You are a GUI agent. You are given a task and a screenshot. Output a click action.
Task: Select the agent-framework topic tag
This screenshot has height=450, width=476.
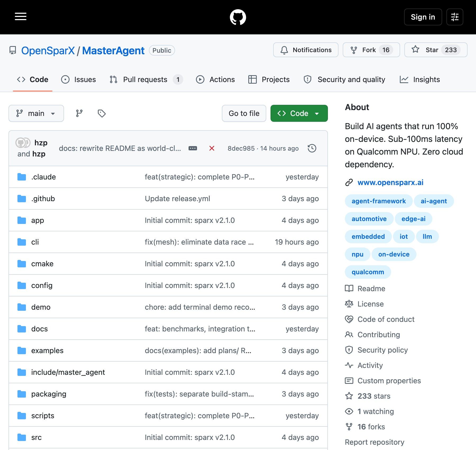(x=379, y=201)
